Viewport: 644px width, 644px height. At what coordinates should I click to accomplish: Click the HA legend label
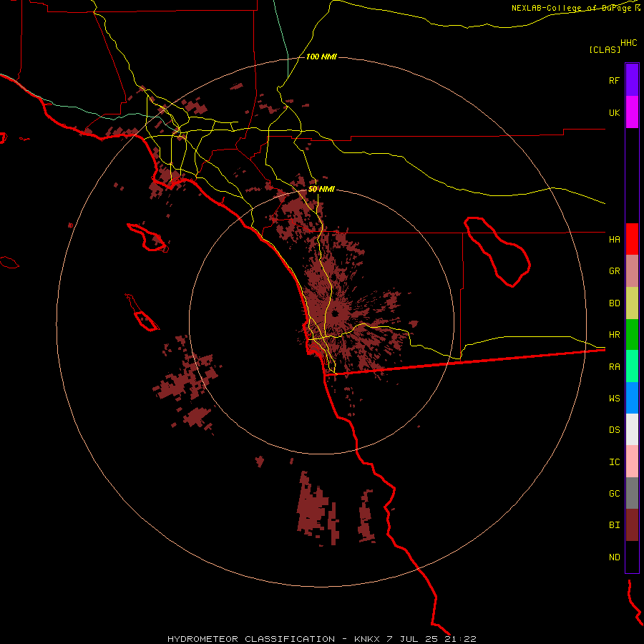[614, 240]
